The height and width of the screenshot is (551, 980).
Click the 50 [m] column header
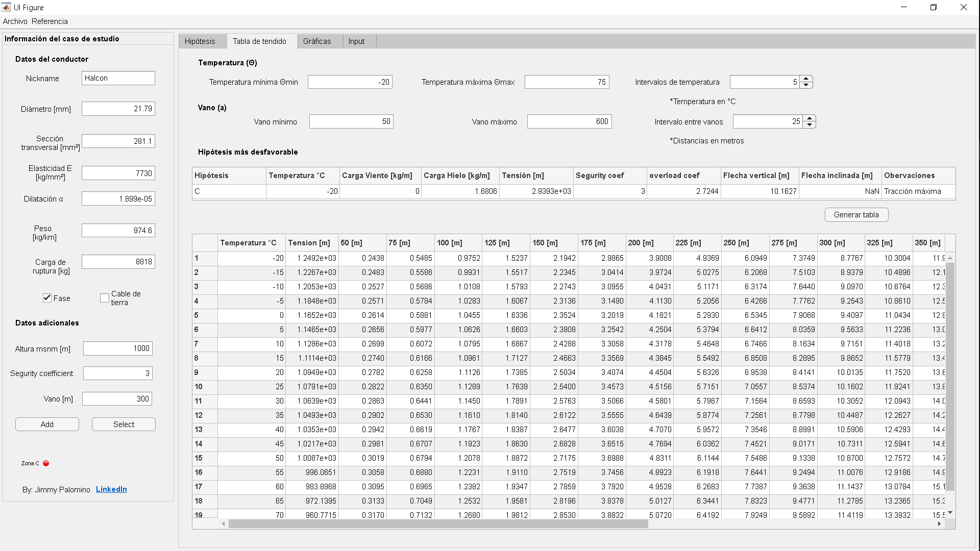[x=362, y=243]
